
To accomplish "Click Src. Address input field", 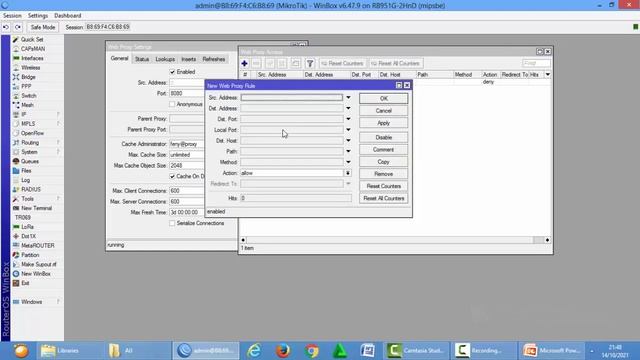I will [291, 98].
